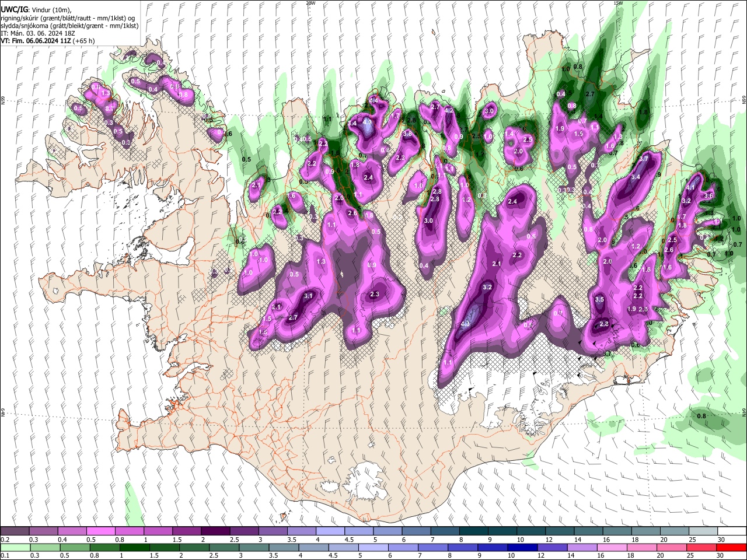Click the purple 12 swatch in the lower rain legend

pyautogui.click(x=552, y=547)
